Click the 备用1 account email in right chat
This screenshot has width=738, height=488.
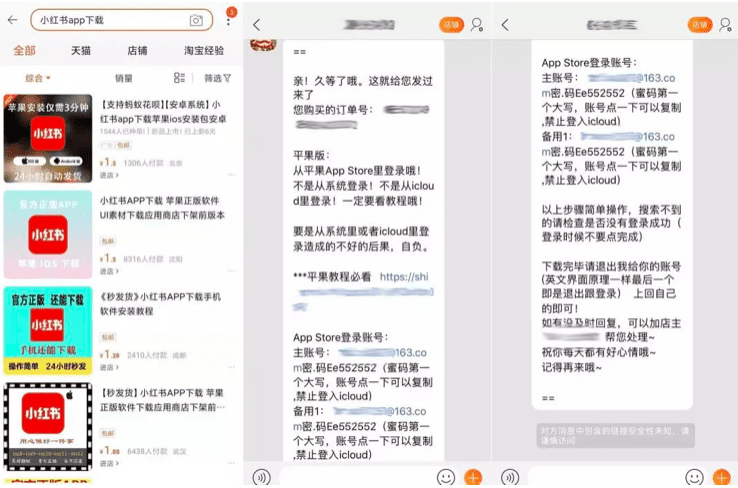coord(627,136)
